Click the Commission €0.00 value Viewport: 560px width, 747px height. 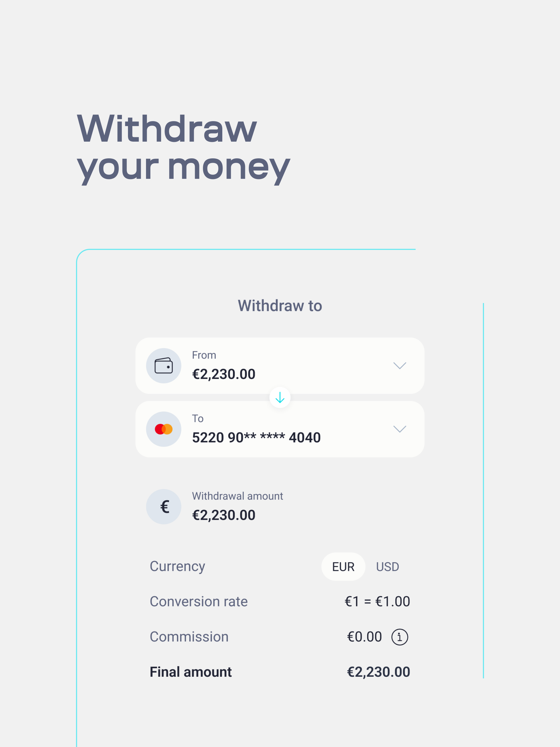pyautogui.click(x=364, y=637)
